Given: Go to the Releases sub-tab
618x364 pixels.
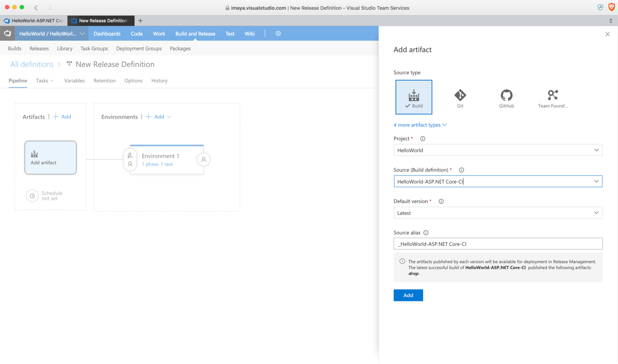Looking at the screenshot, I should pyautogui.click(x=39, y=49).
